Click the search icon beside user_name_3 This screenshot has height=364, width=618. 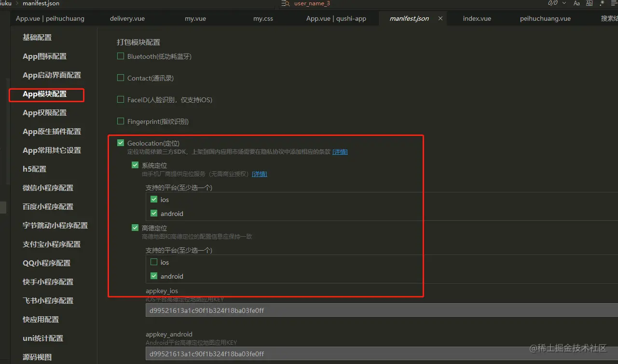(x=286, y=3)
